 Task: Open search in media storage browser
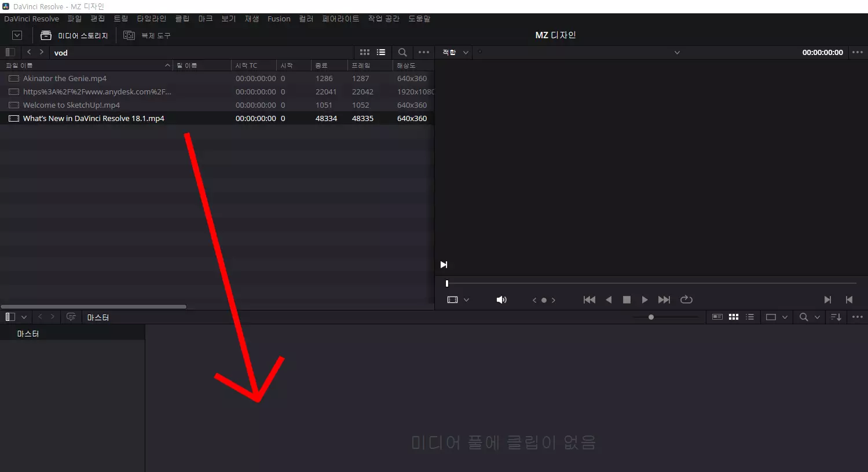[402, 52]
